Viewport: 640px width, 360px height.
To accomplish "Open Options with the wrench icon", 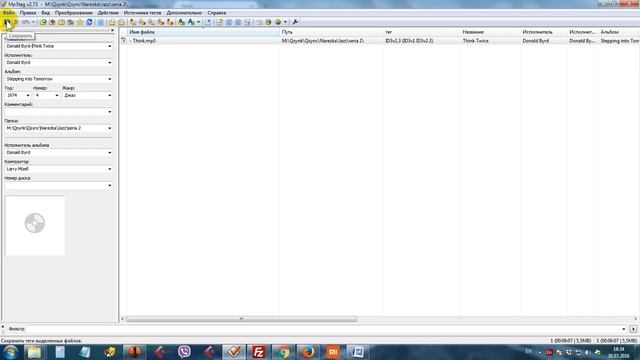I will pos(295,22).
